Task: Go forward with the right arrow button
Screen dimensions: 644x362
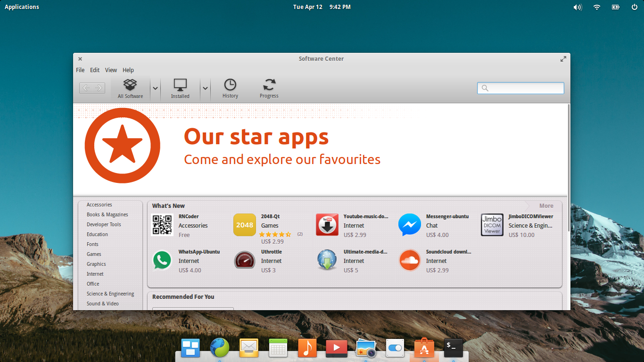Action: (x=99, y=88)
